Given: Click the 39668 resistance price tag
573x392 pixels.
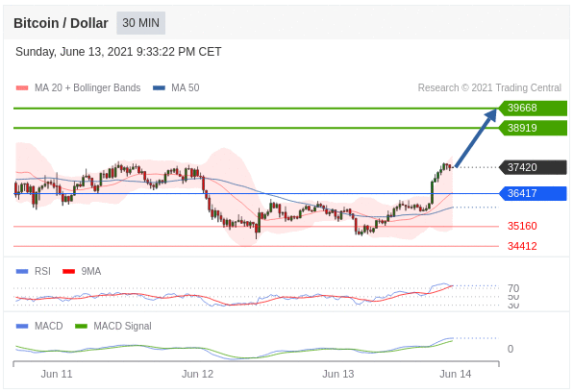Looking at the screenshot, I should (x=533, y=109).
